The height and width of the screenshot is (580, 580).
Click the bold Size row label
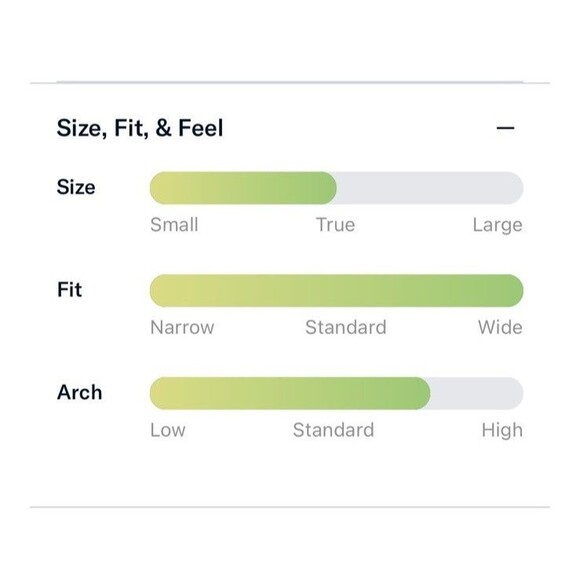[76, 187]
